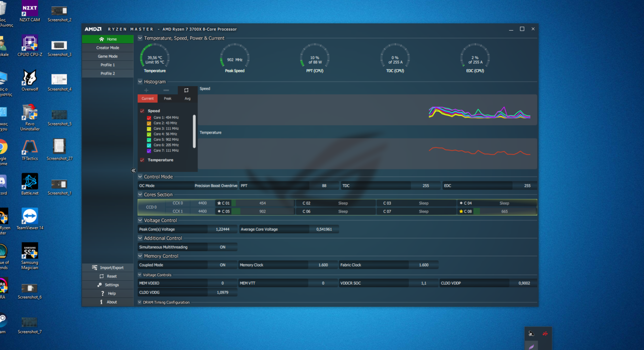
Task: Open NZXT CAM desktop icon
Action: (x=30, y=12)
